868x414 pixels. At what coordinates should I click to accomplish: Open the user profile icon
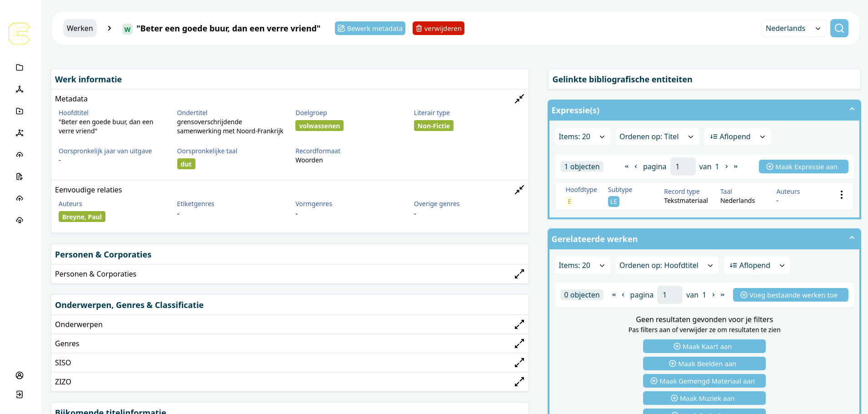[x=20, y=375]
